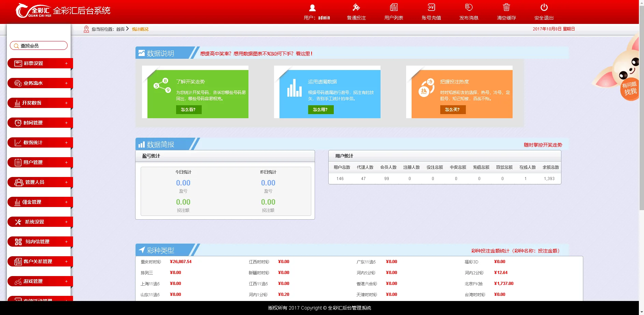Open 用户列表 user list icon
Screen dimensions: 644x315
click(394, 7)
